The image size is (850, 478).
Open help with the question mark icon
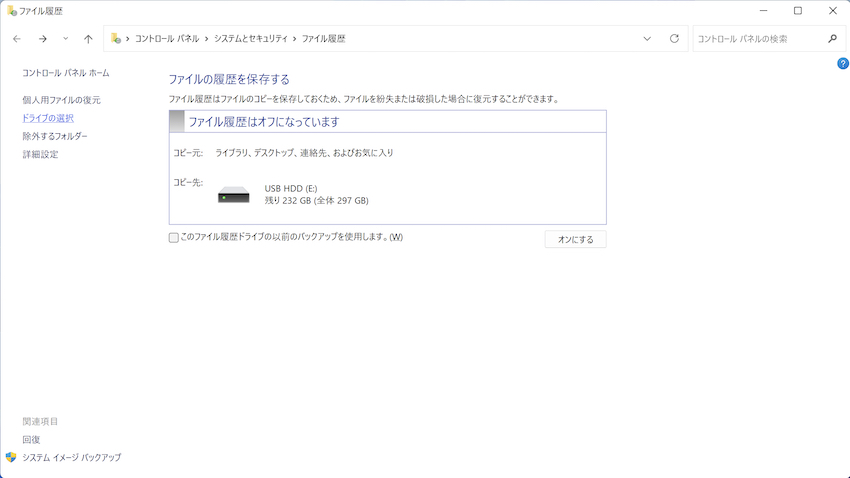pyautogui.click(x=843, y=63)
